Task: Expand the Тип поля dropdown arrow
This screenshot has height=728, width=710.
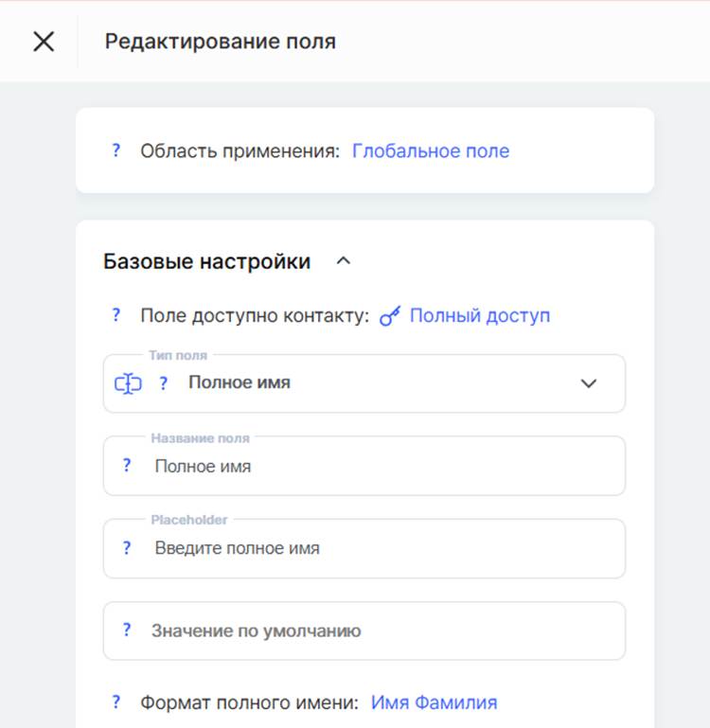Action: [588, 383]
